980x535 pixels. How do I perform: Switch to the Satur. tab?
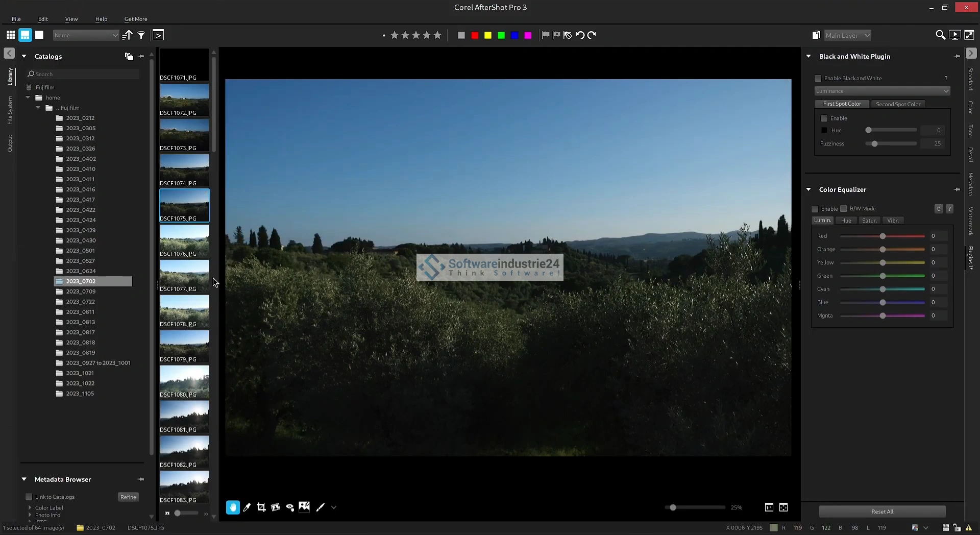tap(869, 221)
